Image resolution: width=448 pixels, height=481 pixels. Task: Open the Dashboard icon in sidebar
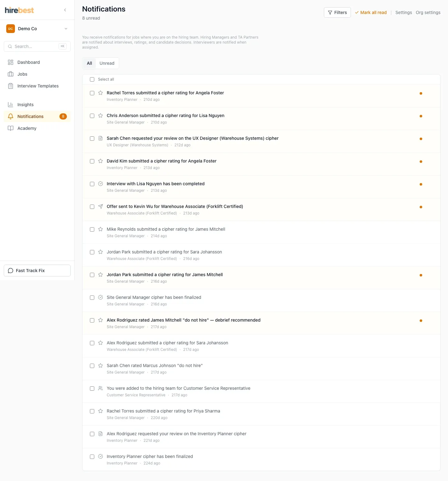11,62
